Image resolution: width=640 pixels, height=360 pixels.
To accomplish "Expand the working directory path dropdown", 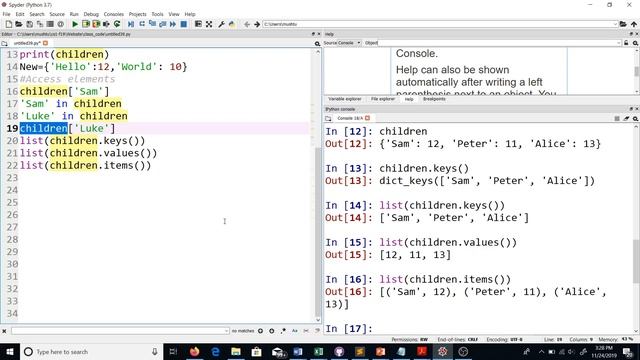I will 615,24.
